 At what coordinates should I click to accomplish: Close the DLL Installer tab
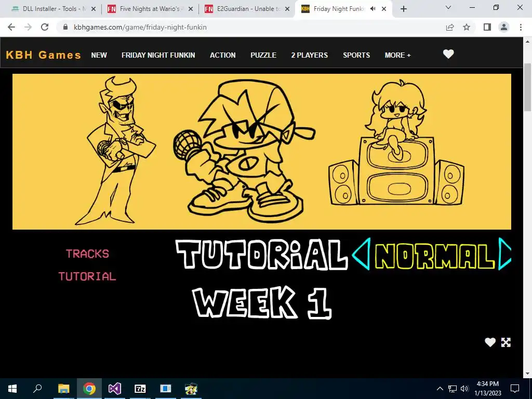tap(94, 9)
